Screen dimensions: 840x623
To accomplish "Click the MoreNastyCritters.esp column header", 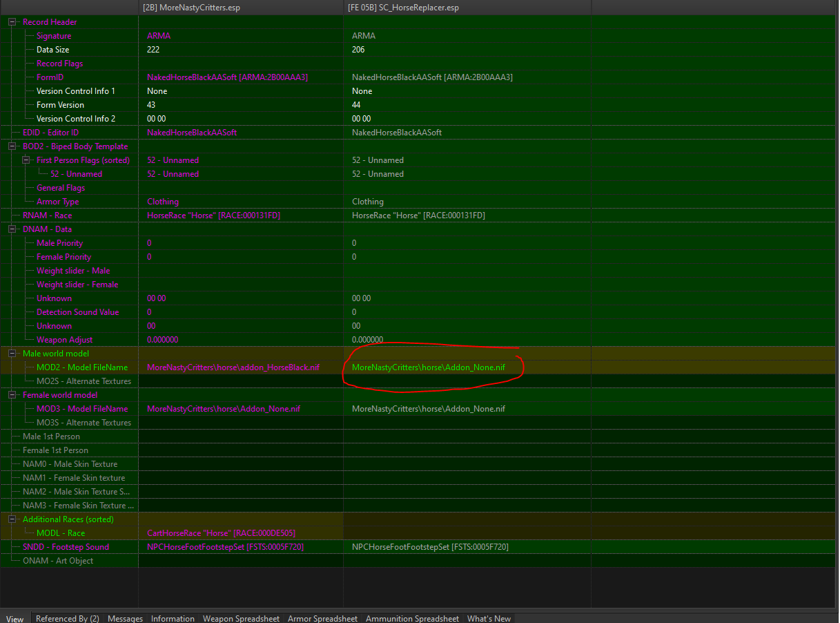I will click(241, 8).
